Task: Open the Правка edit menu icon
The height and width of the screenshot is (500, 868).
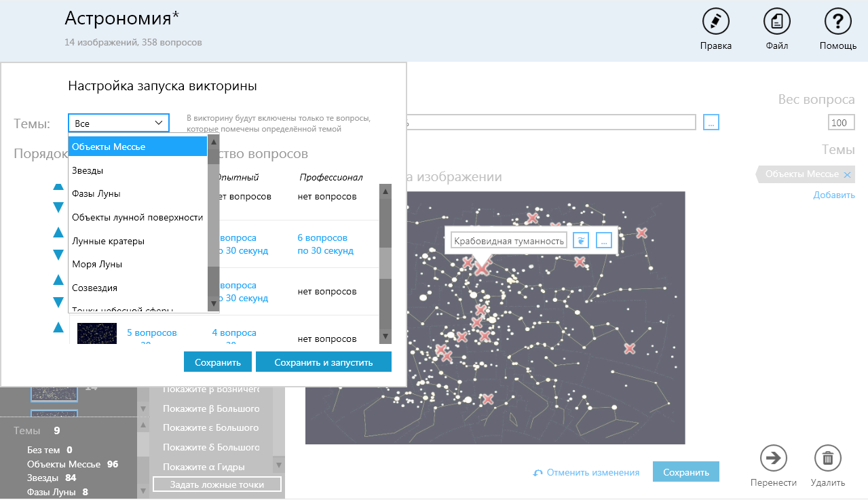Action: [715, 22]
